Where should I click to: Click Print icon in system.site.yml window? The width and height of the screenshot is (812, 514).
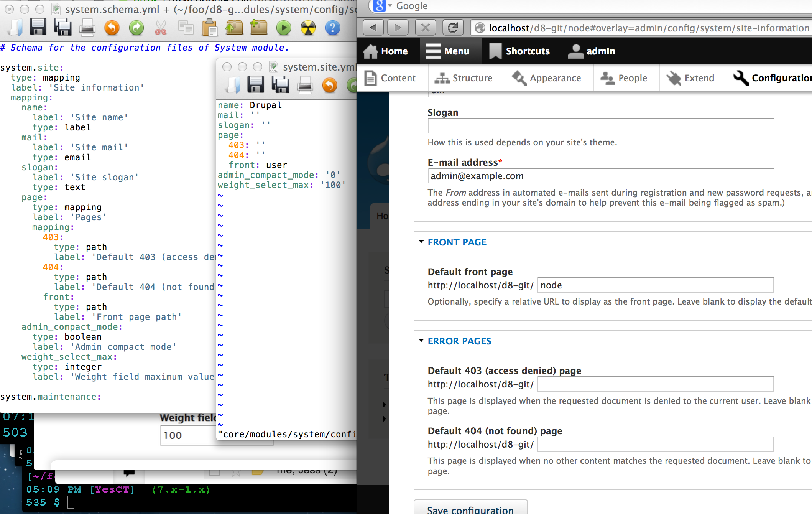[x=305, y=85]
